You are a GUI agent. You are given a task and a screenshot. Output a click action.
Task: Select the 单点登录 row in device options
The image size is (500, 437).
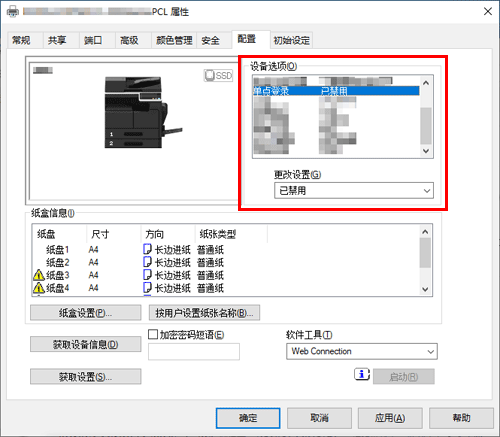(336, 91)
